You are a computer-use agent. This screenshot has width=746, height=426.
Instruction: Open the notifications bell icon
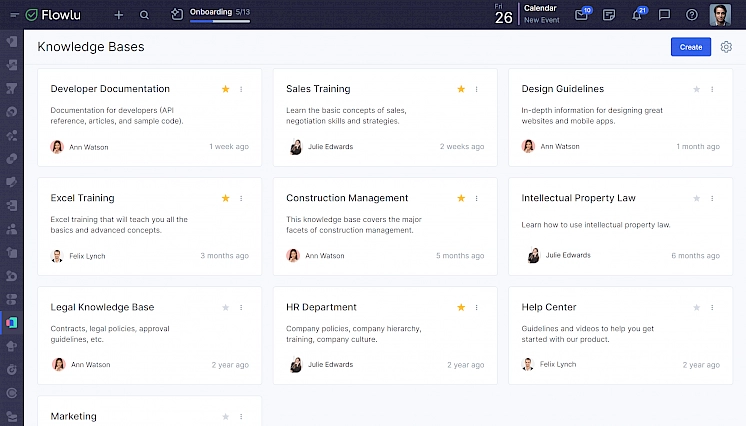[x=637, y=15]
